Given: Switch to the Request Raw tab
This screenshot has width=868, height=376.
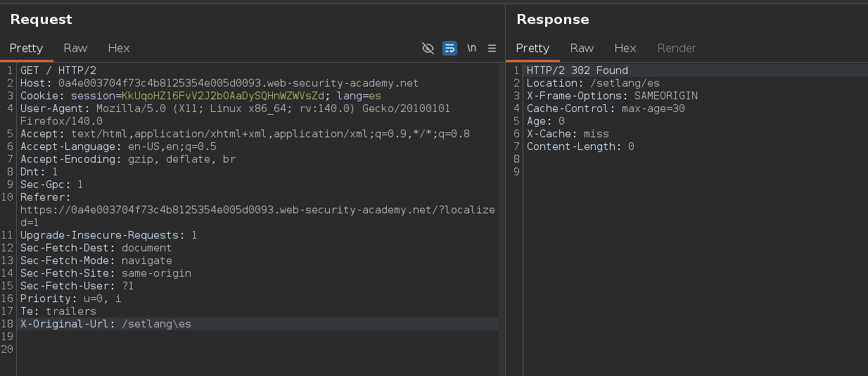Looking at the screenshot, I should pos(75,48).
